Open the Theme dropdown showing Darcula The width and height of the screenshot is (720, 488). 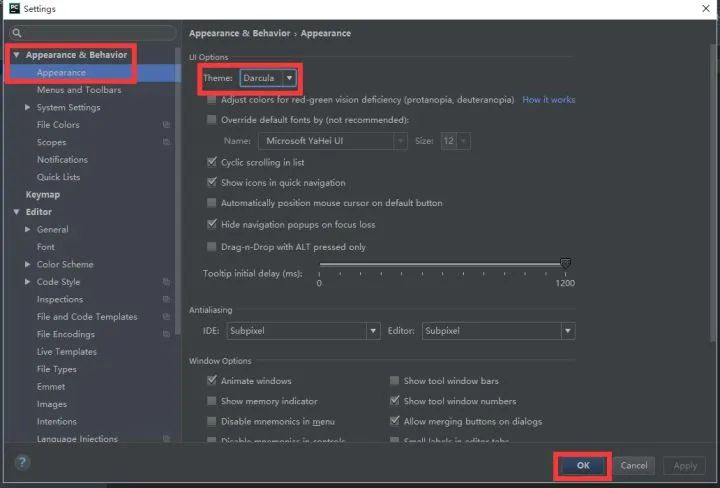(x=267, y=77)
